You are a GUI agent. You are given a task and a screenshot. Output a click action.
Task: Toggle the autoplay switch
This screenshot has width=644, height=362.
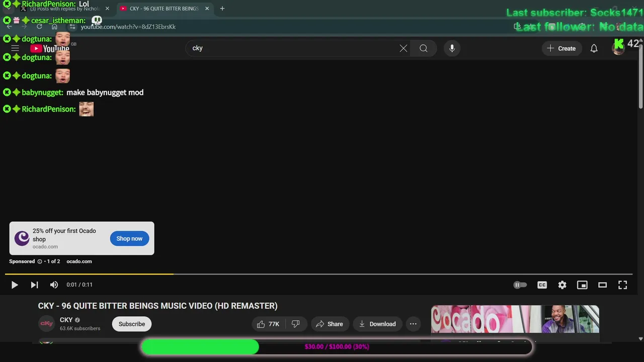pyautogui.click(x=520, y=285)
